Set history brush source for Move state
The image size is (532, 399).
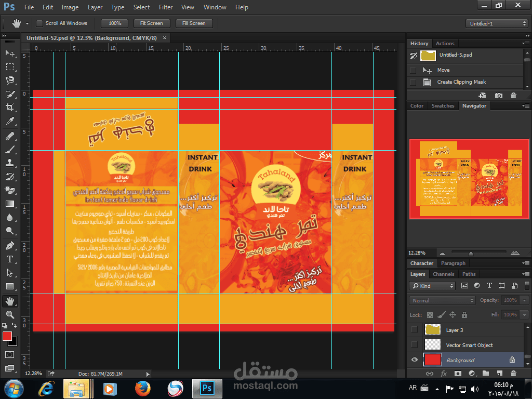coord(413,70)
